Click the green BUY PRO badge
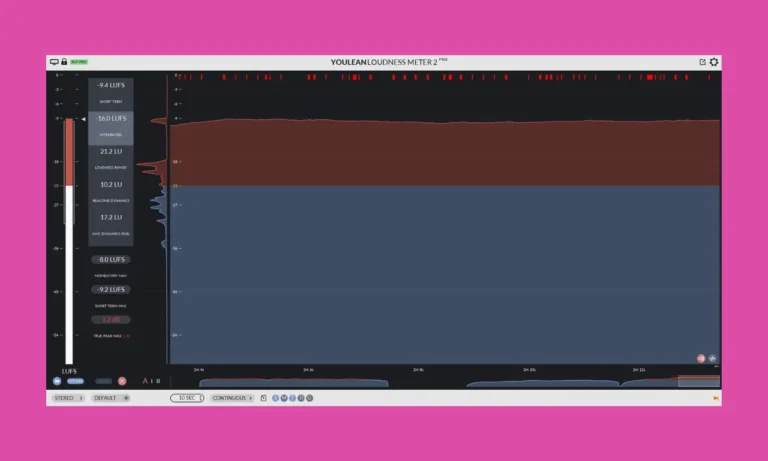 coord(79,62)
